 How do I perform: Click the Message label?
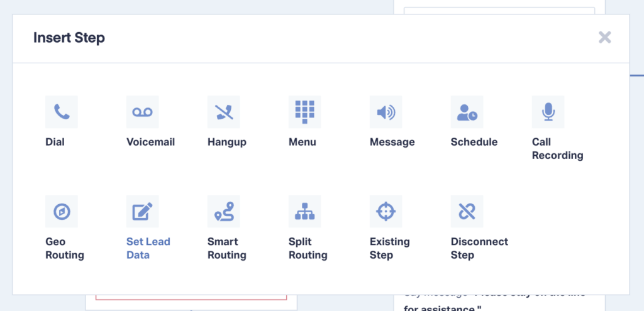pyautogui.click(x=392, y=142)
